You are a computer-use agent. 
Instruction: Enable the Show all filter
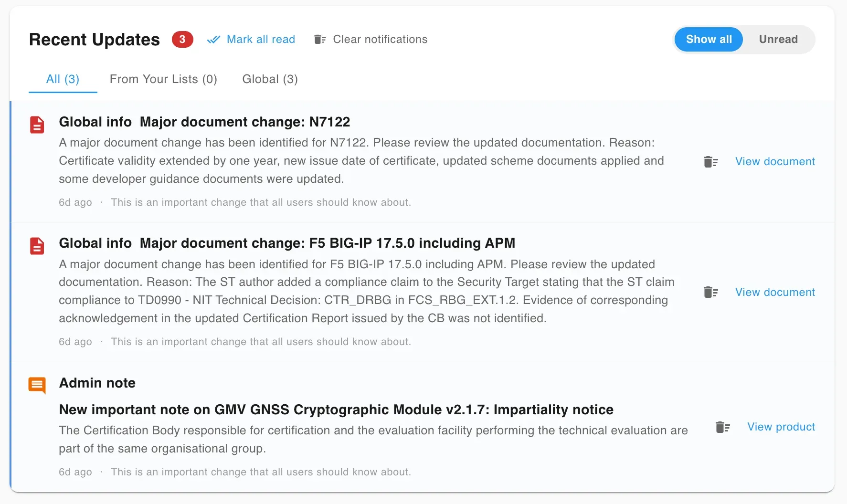(708, 39)
